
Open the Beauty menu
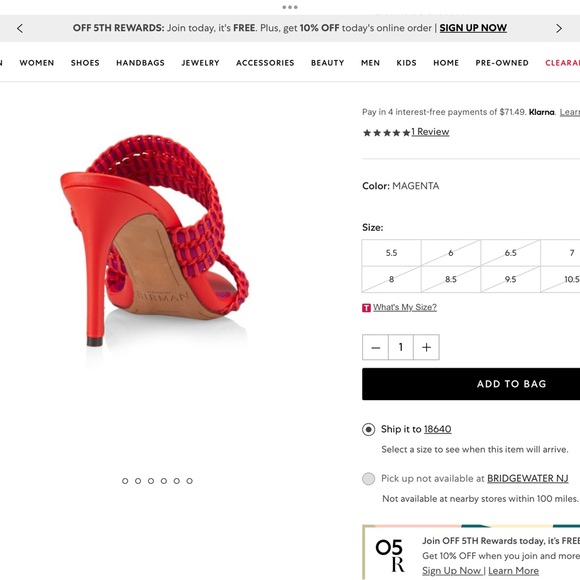[x=327, y=63]
